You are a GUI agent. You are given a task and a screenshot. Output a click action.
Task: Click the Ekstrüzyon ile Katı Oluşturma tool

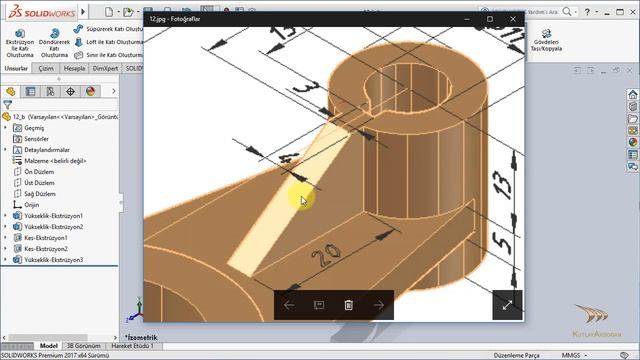pos(20,43)
